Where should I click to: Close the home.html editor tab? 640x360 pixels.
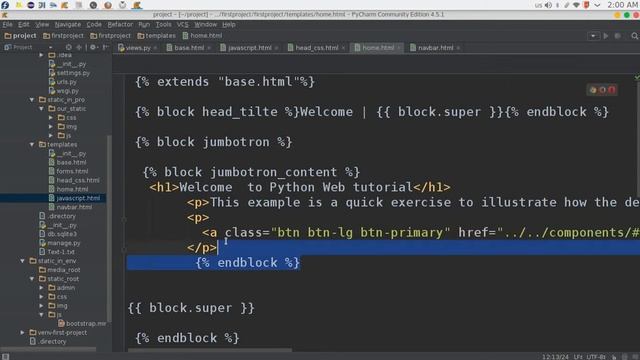pos(399,48)
